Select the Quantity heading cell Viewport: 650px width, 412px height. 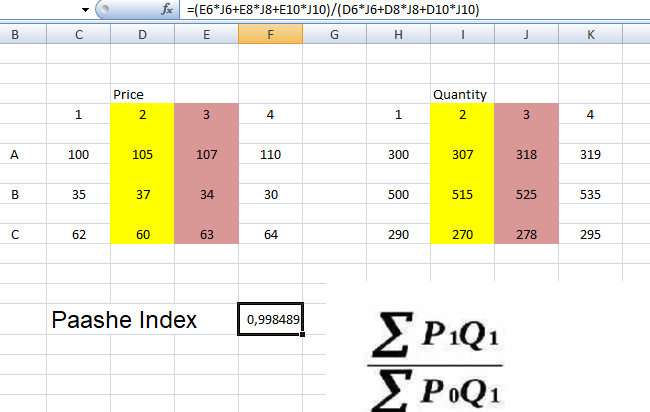tap(461, 95)
